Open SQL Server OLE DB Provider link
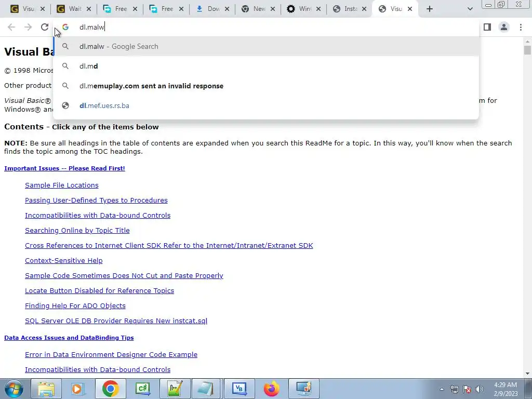Viewport: 532px width, 399px height. [x=116, y=321]
